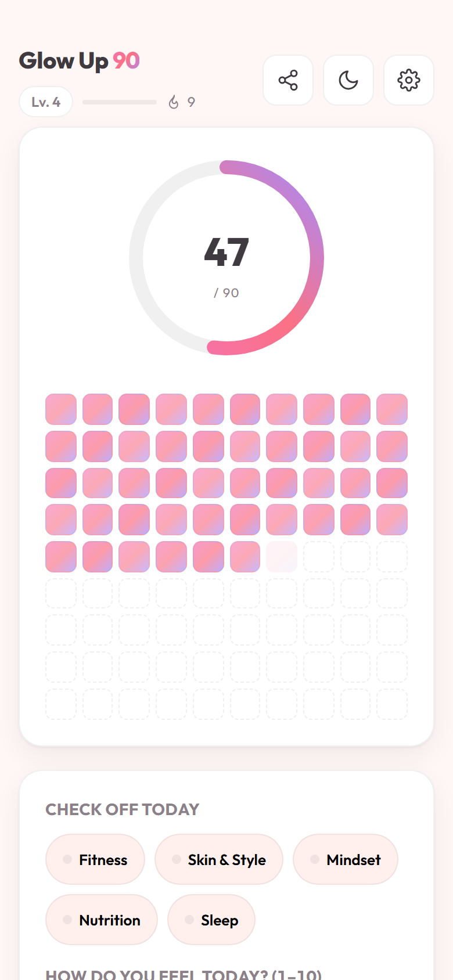Toggle the Fitness habit chip

[x=95, y=859]
